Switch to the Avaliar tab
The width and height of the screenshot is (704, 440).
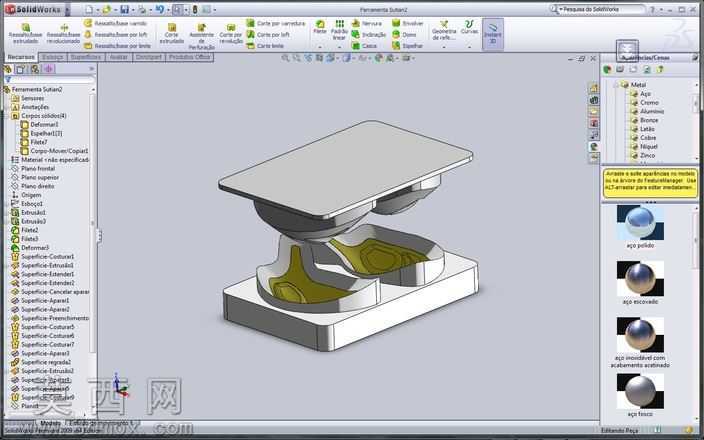point(119,57)
